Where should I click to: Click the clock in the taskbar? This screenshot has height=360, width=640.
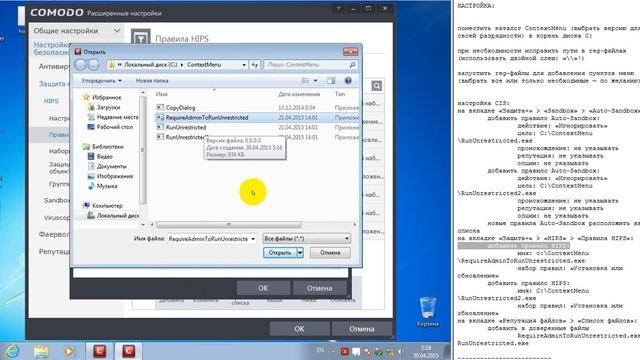(x=426, y=351)
